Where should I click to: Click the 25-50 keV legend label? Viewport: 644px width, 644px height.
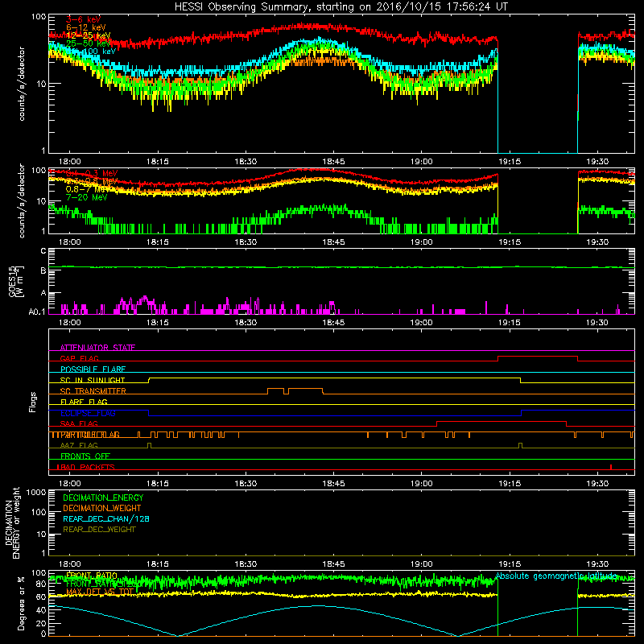click(x=88, y=43)
